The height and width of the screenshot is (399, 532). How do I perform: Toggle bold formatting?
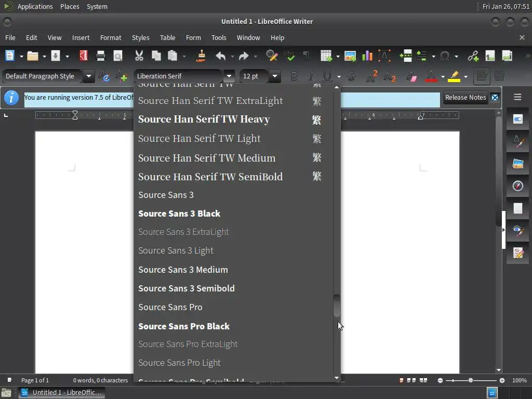[294, 76]
